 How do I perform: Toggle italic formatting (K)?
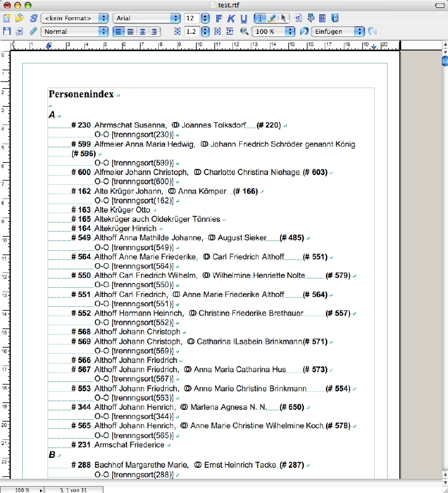(x=231, y=18)
